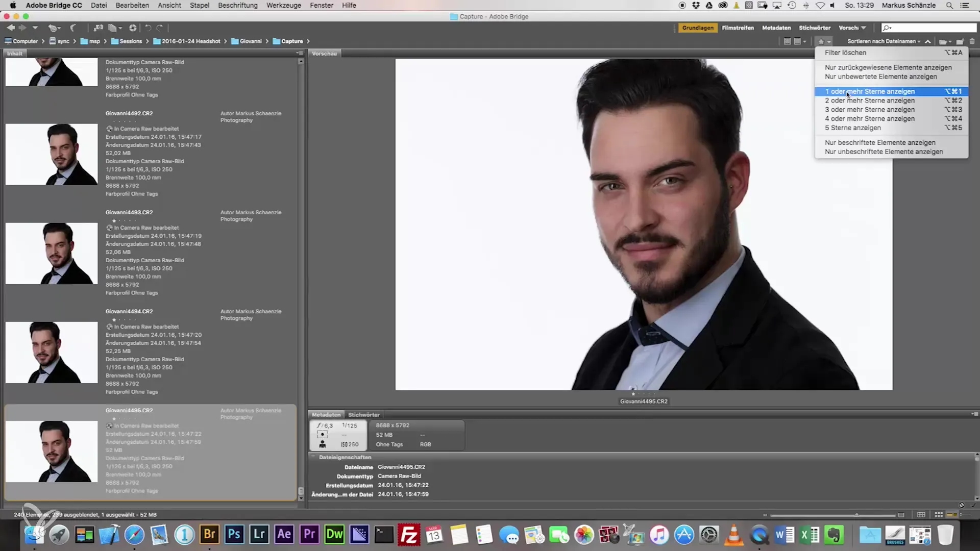
Task: Click larger thumbnail size icon
Action: (901, 515)
